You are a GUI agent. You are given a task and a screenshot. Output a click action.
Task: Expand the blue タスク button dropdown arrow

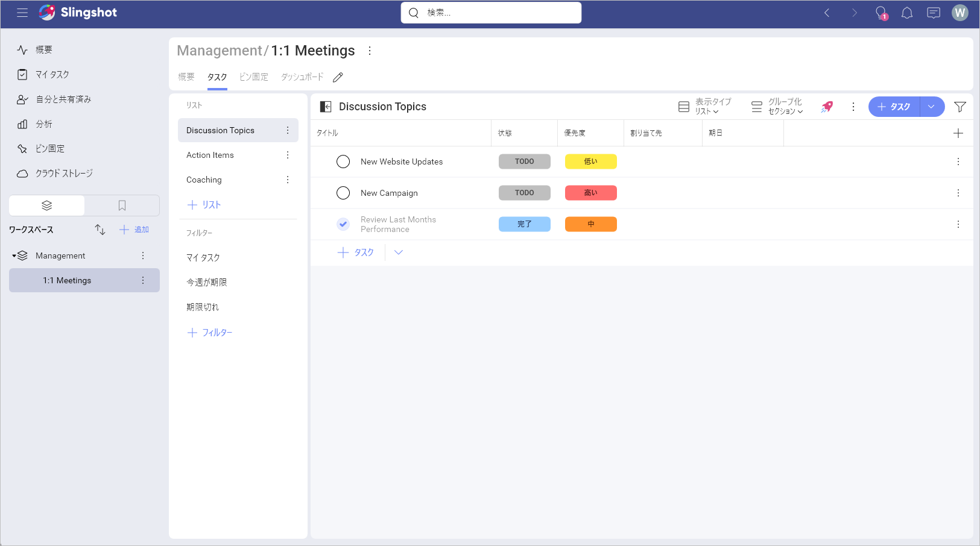click(x=932, y=107)
